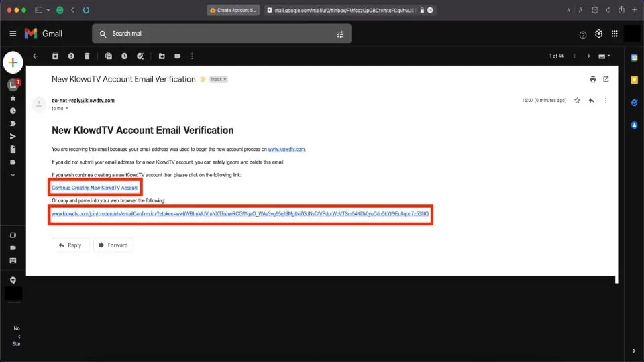The height and width of the screenshot is (362, 644).
Task: Open Safari tab group dropdown arrow
Action: pyautogui.click(x=48, y=10)
